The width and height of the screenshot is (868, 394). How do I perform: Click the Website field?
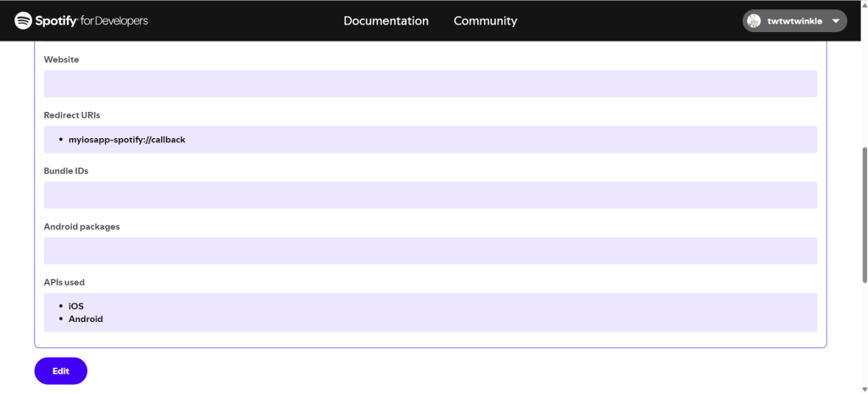[x=431, y=84]
